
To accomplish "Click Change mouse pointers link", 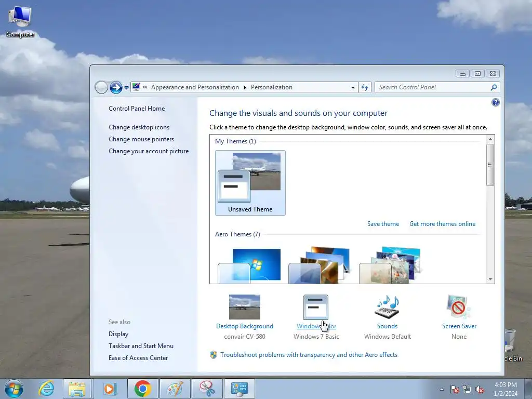I will coord(141,139).
